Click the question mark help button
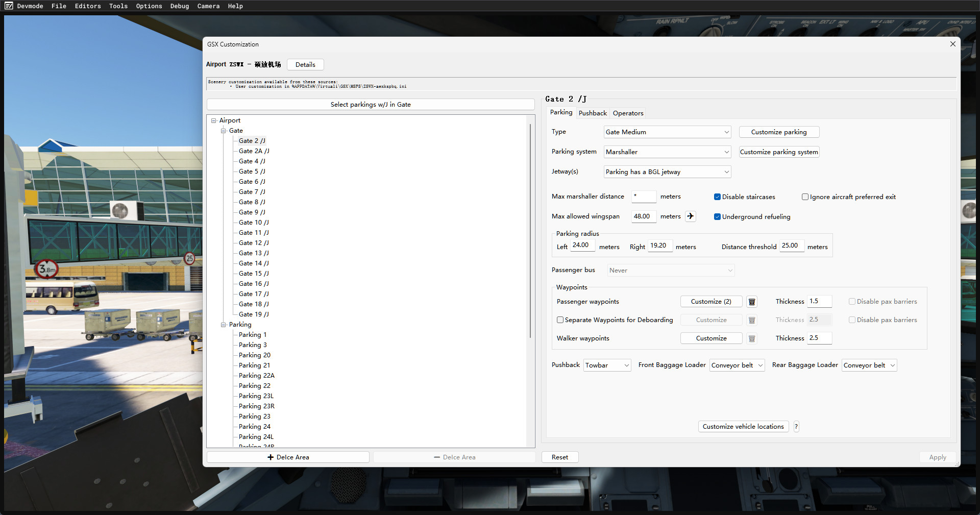Screen dimensions: 980x515 (x=796, y=427)
